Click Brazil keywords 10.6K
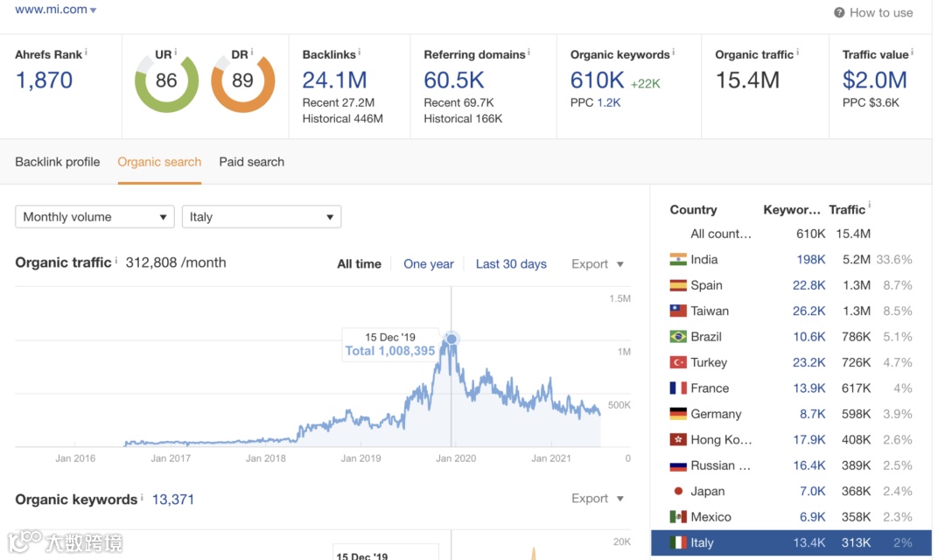The width and height of the screenshot is (945, 560). pyautogui.click(x=808, y=337)
